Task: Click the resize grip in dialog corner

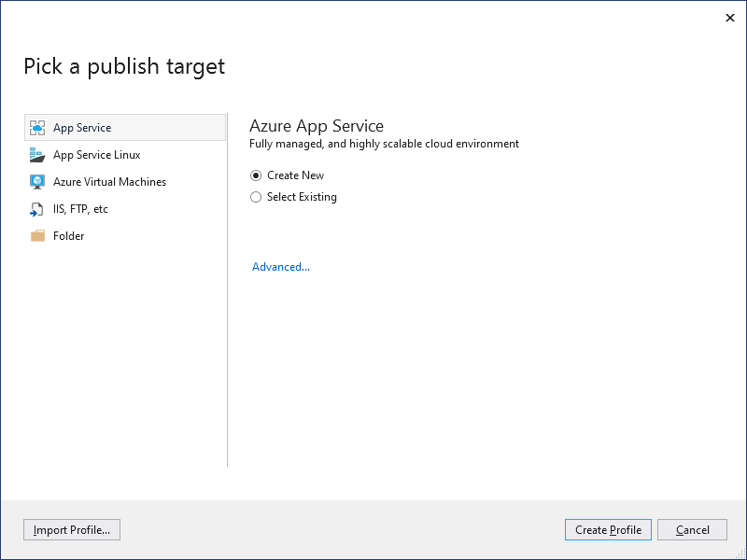Action: pyautogui.click(x=741, y=554)
